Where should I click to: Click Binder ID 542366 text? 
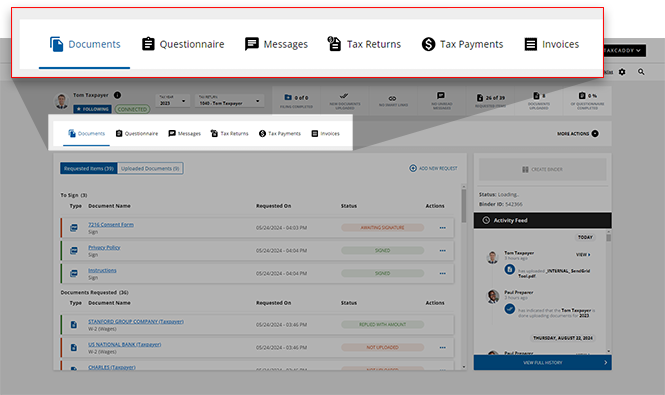click(500, 204)
